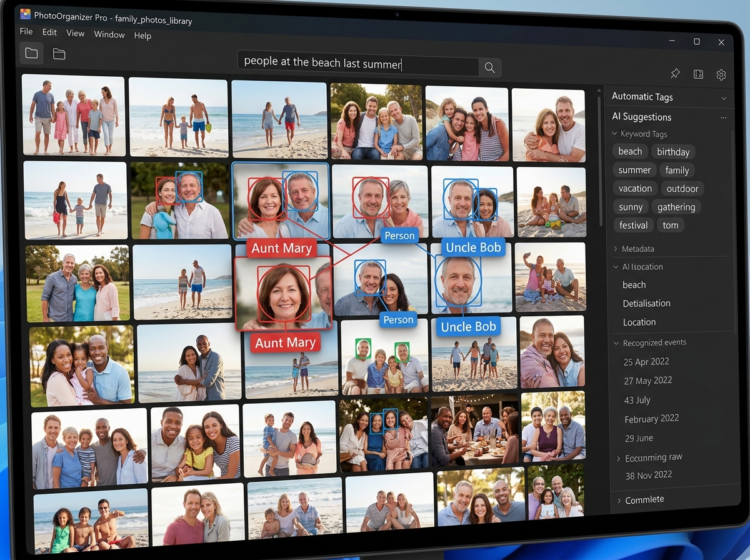Select the vacation keyword tag
The image size is (750, 560).
[635, 188]
